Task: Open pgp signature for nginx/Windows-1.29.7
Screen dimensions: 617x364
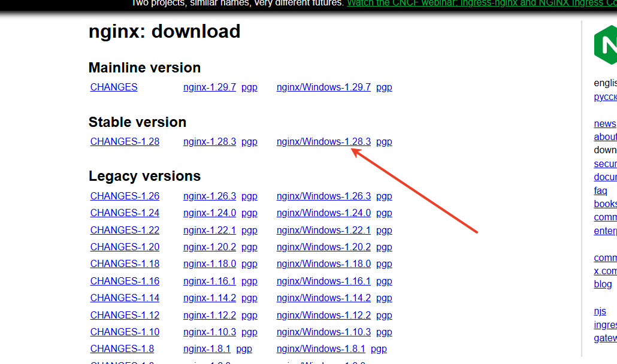Action: click(384, 87)
